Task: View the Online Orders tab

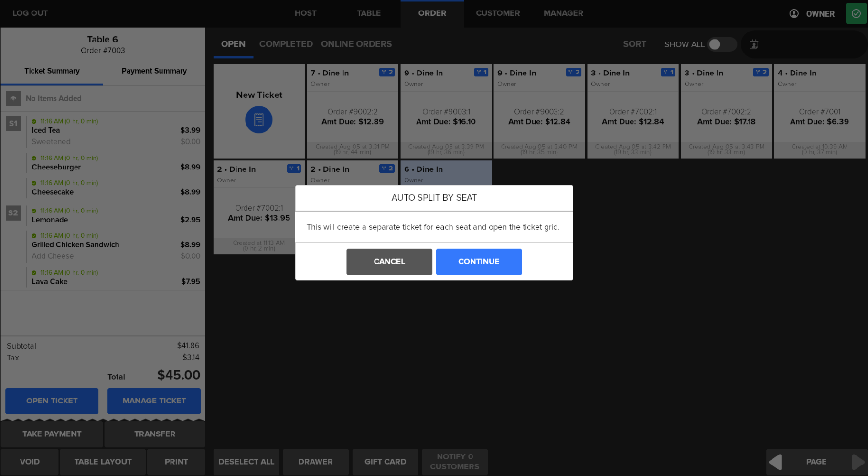Action: click(x=356, y=44)
